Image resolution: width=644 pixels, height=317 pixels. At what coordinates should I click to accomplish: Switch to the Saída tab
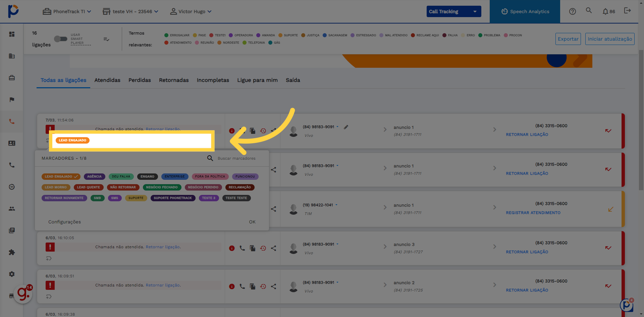coord(293,80)
